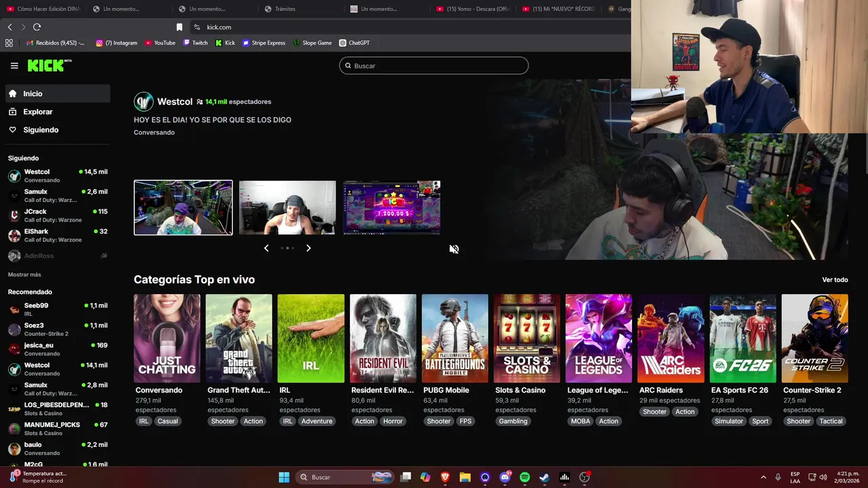Unmute the featured stream preview
Image resolution: width=868 pixels, height=488 pixels.
pyautogui.click(x=454, y=249)
